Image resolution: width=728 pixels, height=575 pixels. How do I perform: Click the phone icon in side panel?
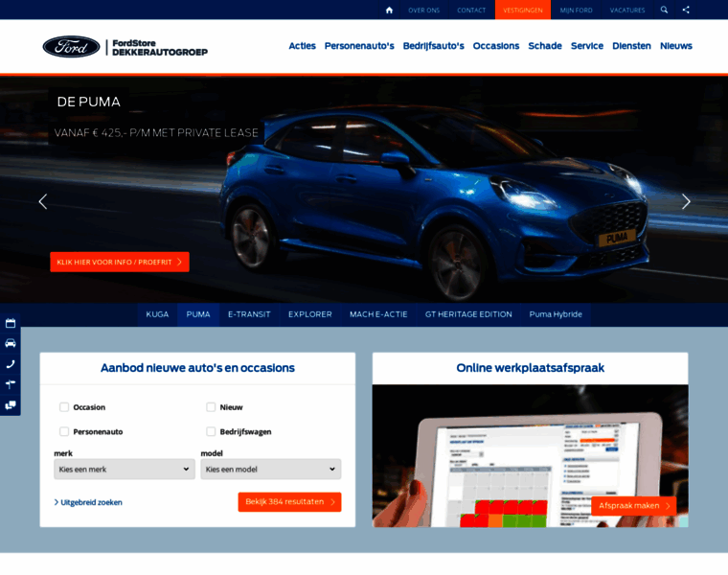pos(11,364)
